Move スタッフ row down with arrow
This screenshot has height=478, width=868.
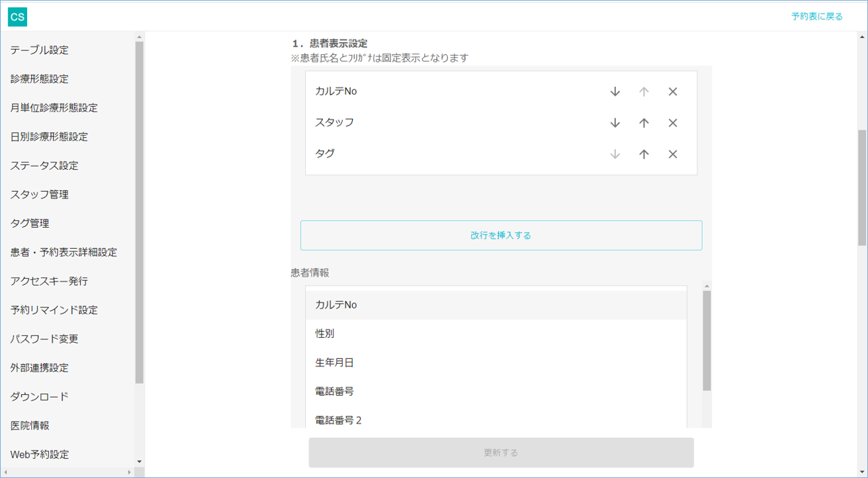tap(615, 123)
